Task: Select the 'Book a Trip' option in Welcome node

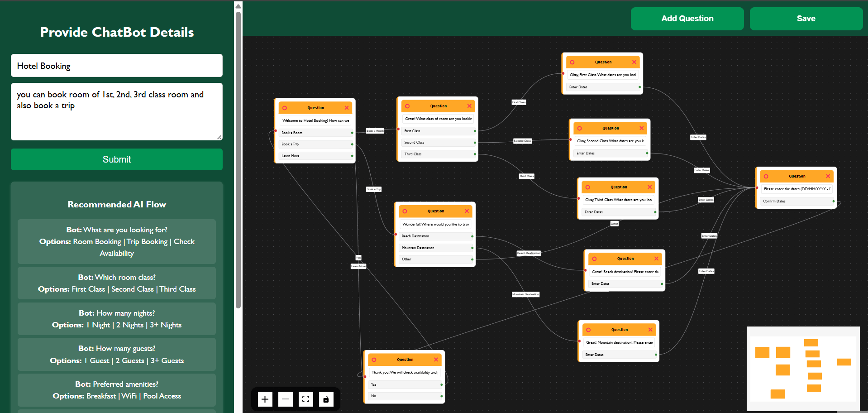Action: 315,144
